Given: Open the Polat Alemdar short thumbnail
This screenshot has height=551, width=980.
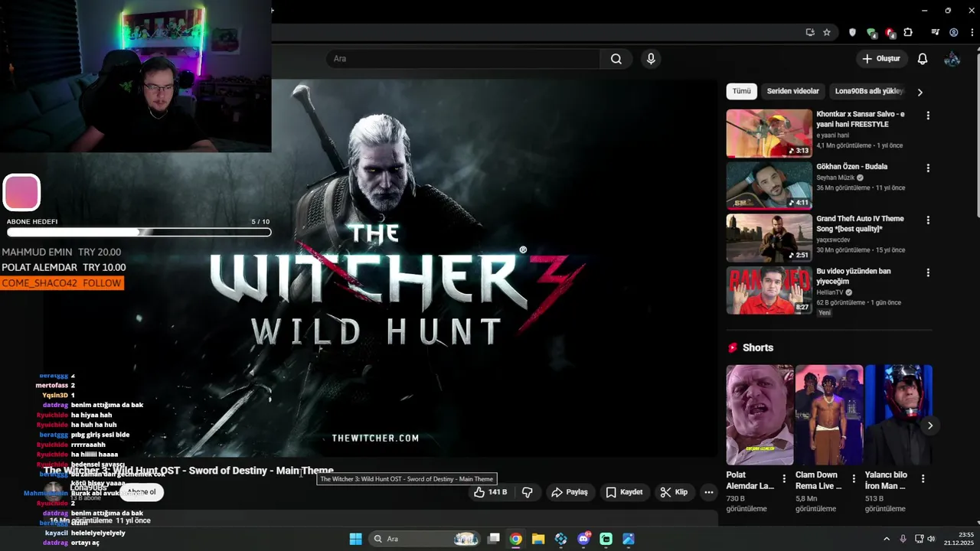Looking at the screenshot, I should (x=760, y=415).
